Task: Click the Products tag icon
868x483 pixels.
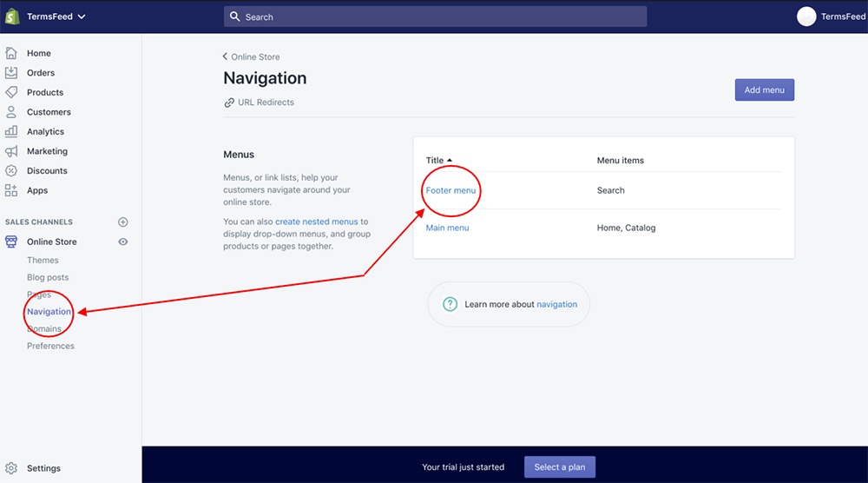Action: point(11,92)
